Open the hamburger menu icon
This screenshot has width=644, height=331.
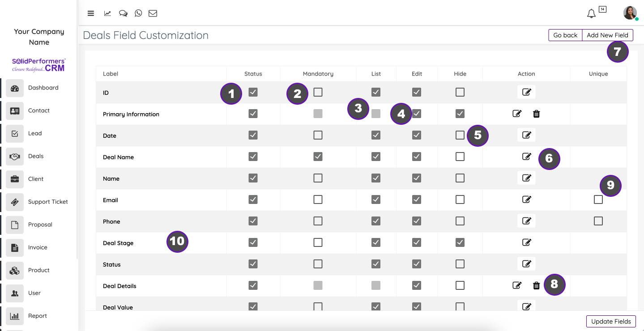pos(91,13)
